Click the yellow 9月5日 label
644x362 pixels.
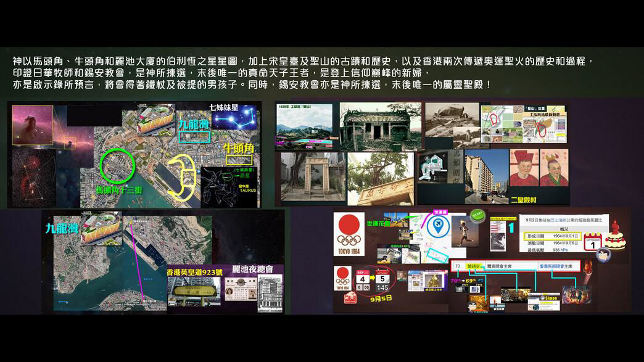pyautogui.click(x=381, y=298)
